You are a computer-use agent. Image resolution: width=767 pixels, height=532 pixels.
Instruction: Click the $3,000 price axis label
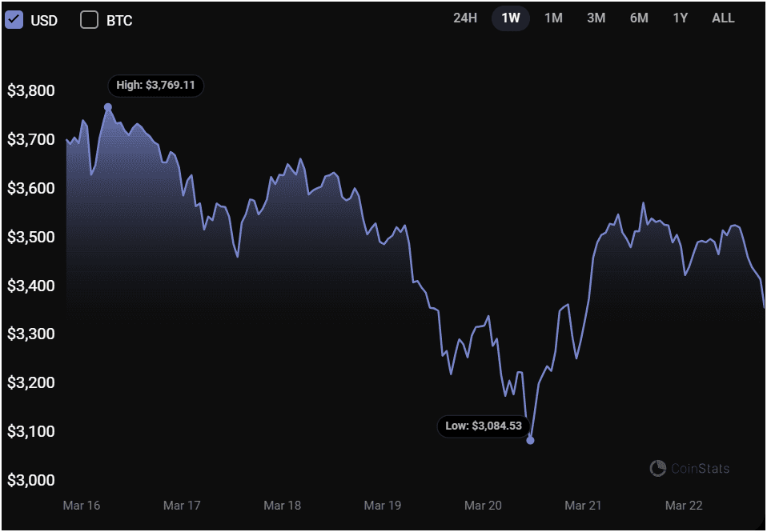pos(30,481)
